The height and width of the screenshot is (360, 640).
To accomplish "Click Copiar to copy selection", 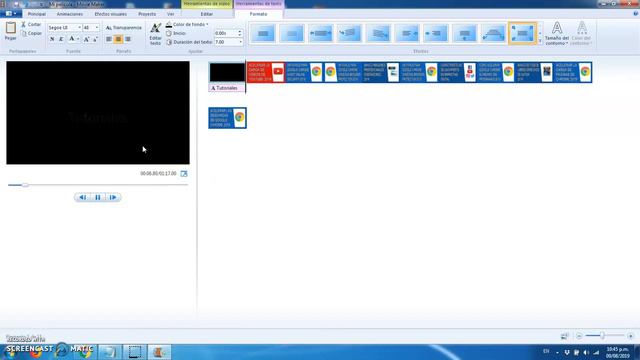I will click(31, 33).
